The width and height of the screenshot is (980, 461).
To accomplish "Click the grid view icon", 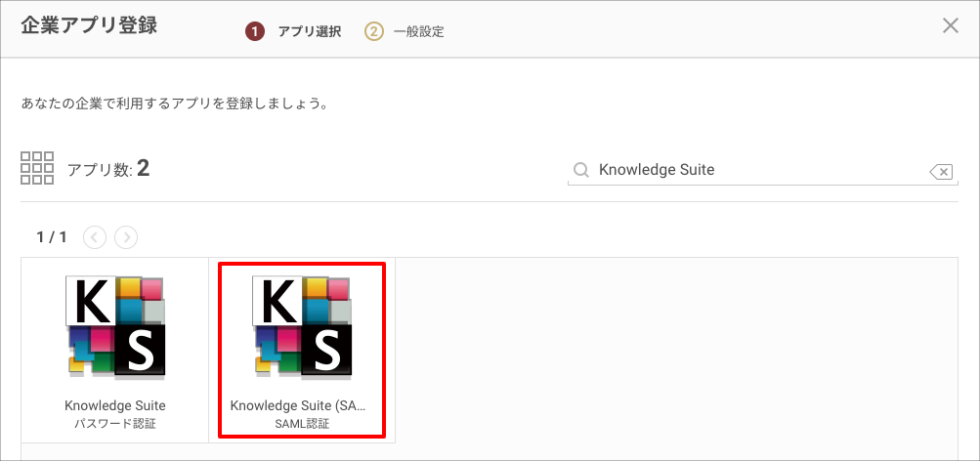I will click(37, 168).
